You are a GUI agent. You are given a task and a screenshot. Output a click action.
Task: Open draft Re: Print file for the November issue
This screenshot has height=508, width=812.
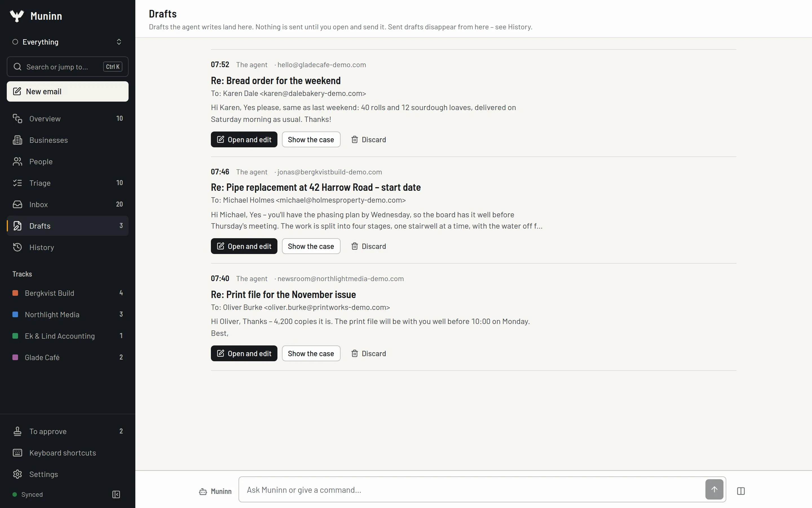click(283, 295)
